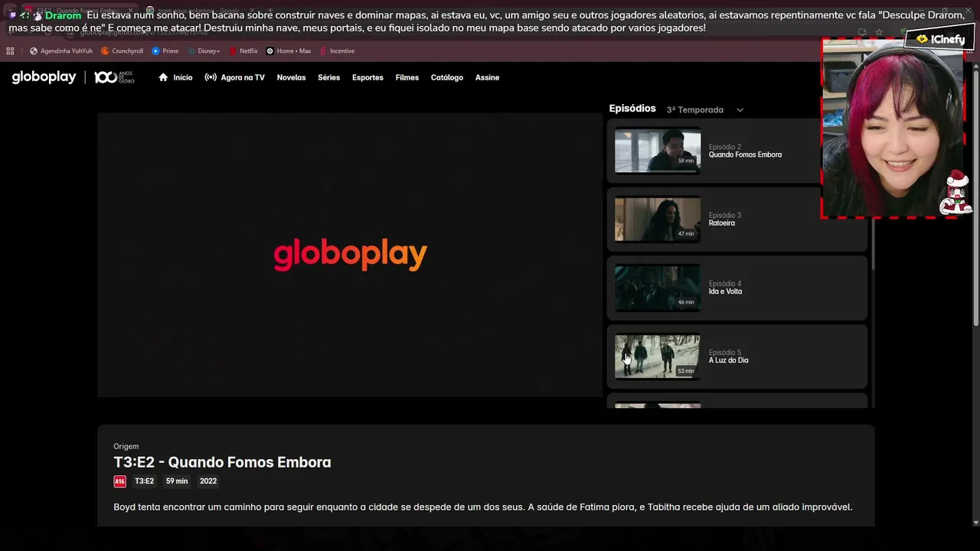Click the Episódios heading

point(632,109)
